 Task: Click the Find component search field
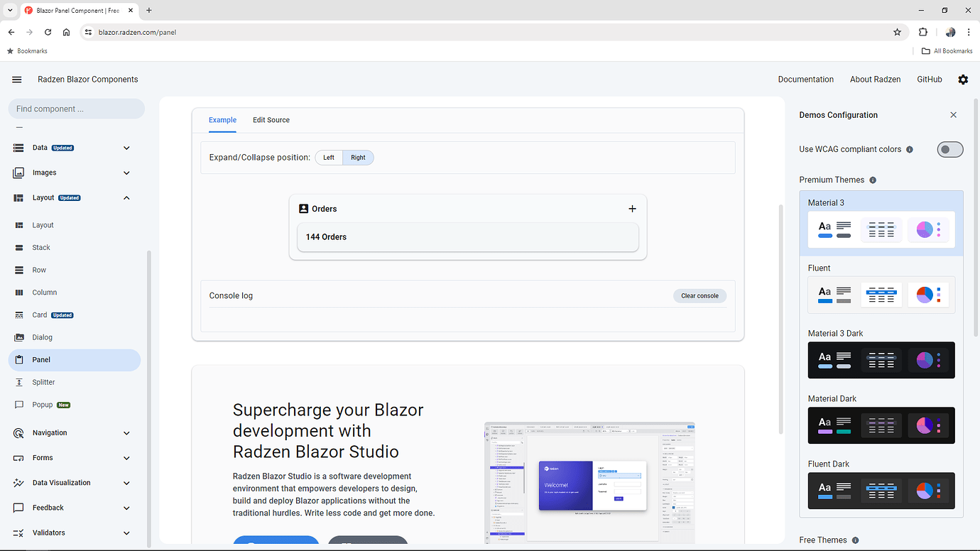(76, 108)
